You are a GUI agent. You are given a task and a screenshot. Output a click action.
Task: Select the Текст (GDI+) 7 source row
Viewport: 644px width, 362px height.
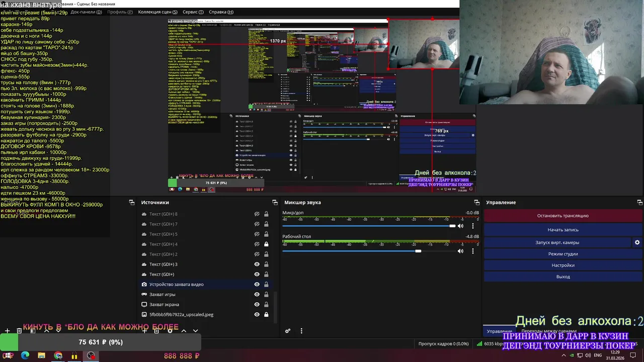pos(206,224)
